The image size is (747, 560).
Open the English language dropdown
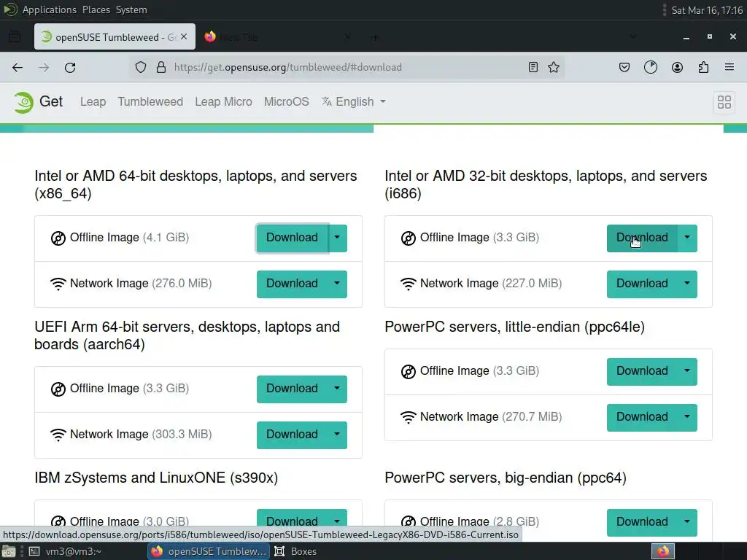354,102
